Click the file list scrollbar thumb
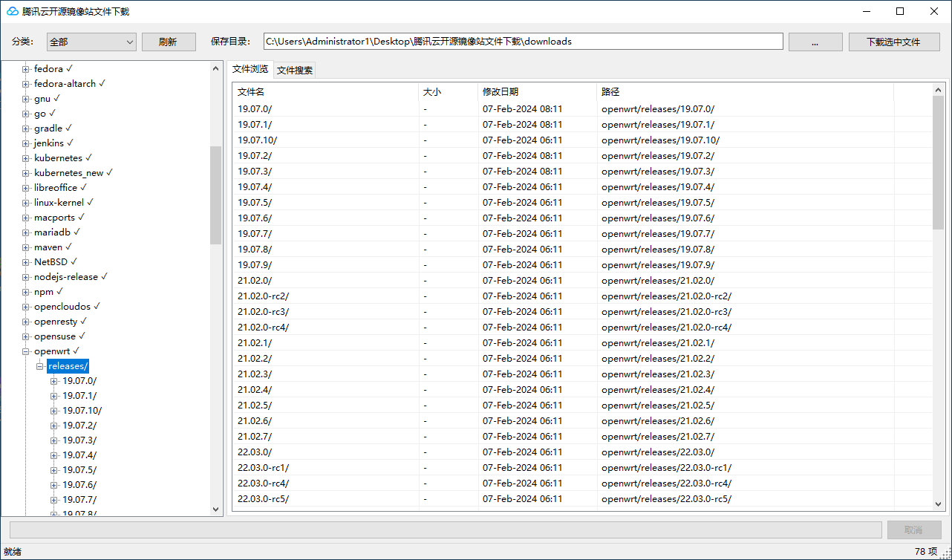The height and width of the screenshot is (560, 952). click(939, 162)
